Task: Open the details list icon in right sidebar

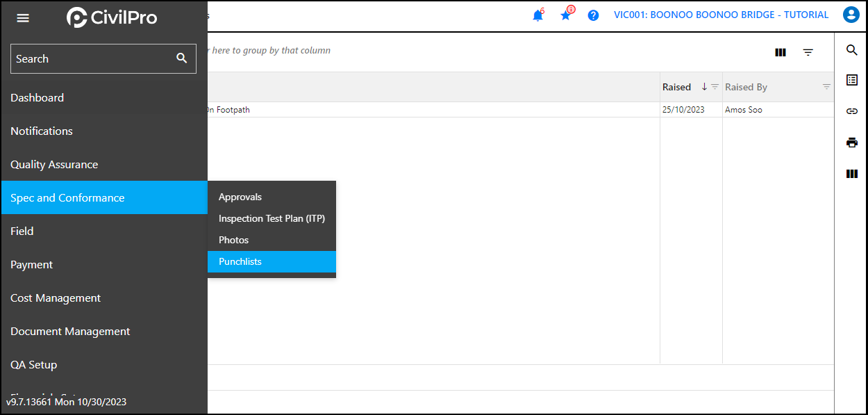Action: pyautogui.click(x=852, y=80)
